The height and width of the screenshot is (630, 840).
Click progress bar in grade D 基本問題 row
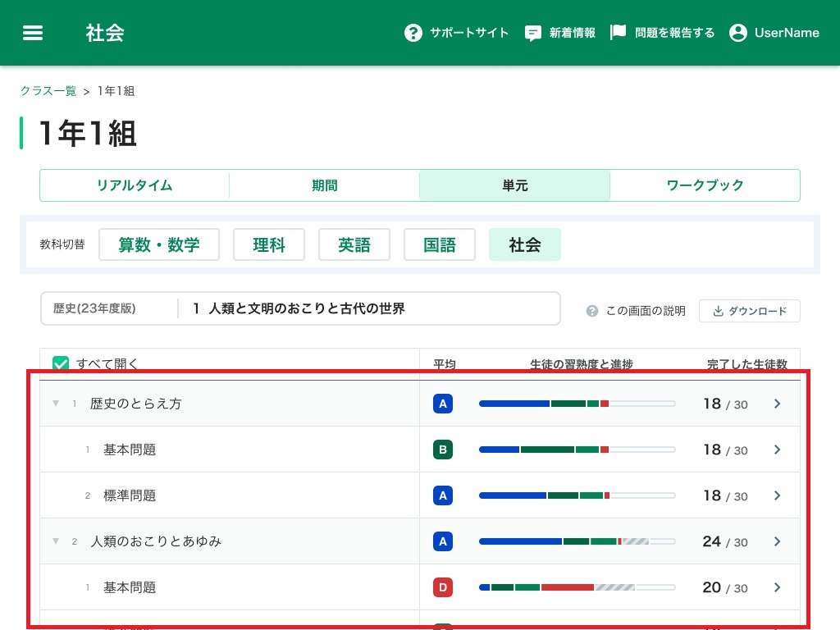pos(577,587)
